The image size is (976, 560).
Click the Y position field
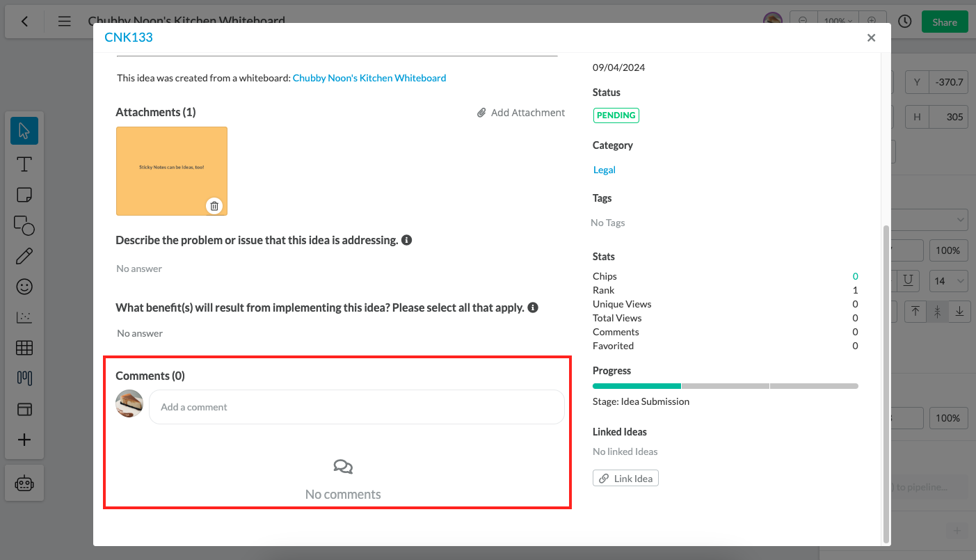(936, 82)
